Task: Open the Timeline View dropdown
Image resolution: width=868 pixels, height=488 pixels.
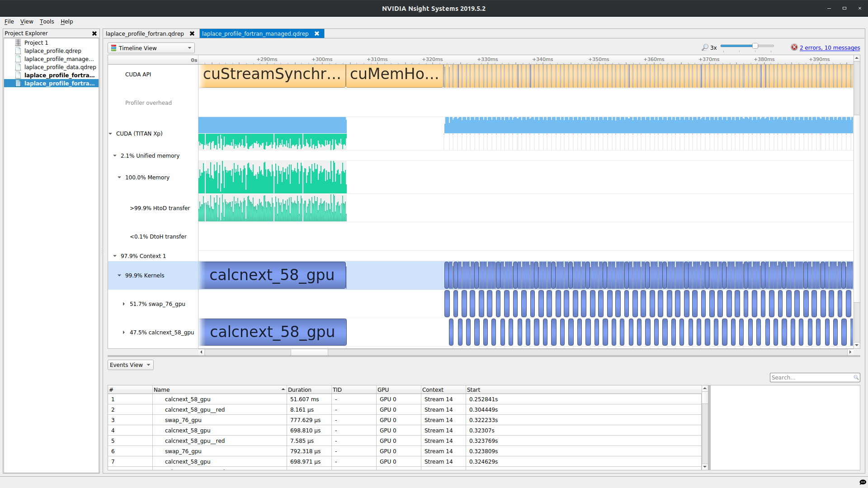Action: pyautogui.click(x=151, y=48)
